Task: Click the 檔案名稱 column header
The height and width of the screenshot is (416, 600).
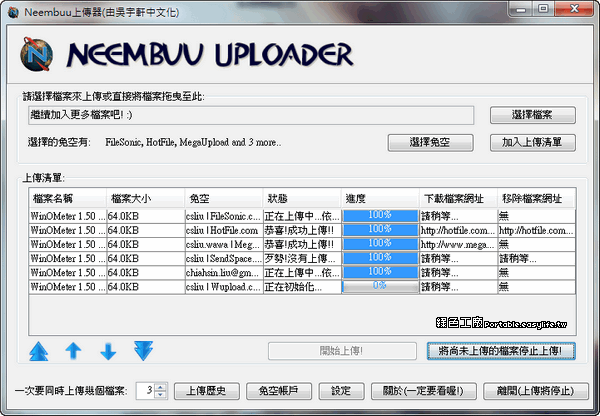Action: [x=68, y=199]
